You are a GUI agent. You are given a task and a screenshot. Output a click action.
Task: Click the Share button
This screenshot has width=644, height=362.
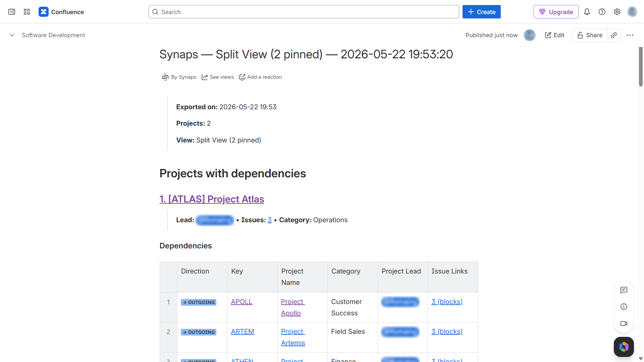[590, 35]
